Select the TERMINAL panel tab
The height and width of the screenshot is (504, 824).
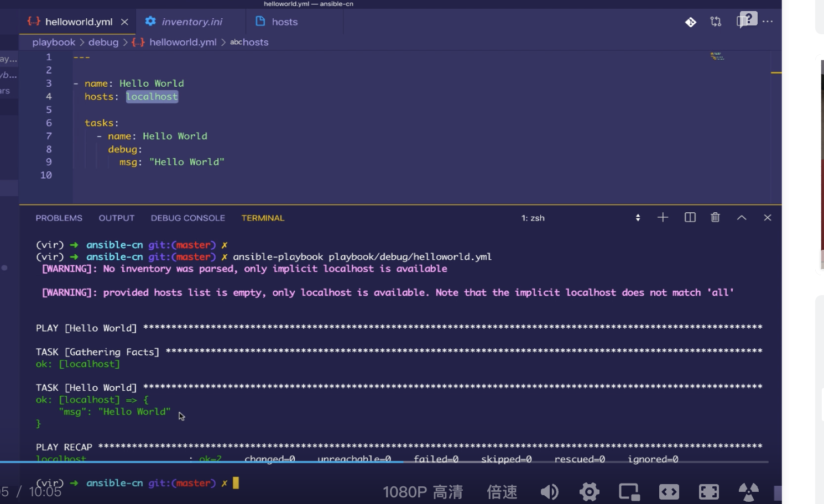coord(263,218)
